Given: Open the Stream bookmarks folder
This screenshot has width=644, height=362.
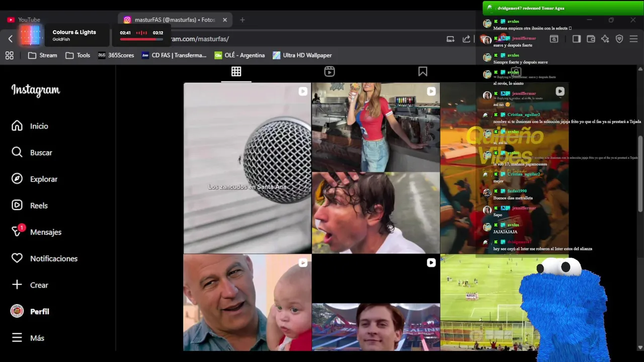Looking at the screenshot, I should tap(42, 55).
